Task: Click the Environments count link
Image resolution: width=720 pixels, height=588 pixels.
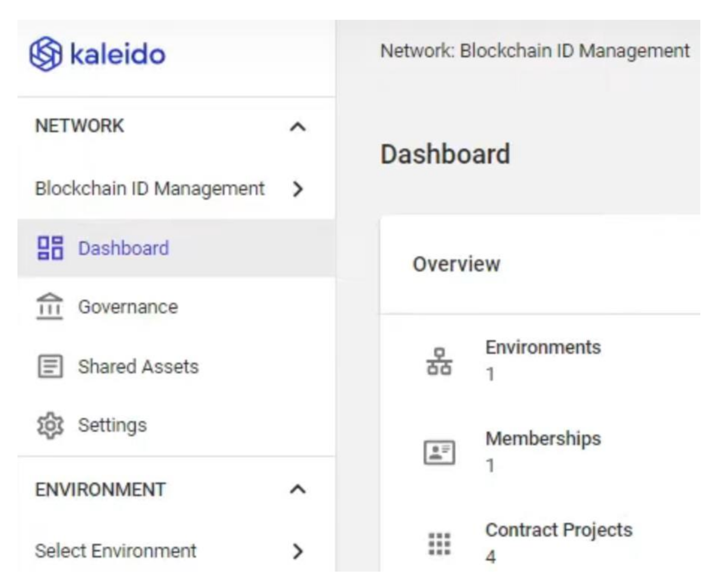Action: click(x=490, y=374)
